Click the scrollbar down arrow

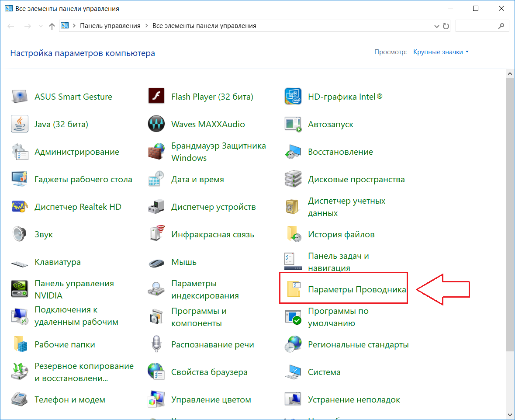(510, 415)
